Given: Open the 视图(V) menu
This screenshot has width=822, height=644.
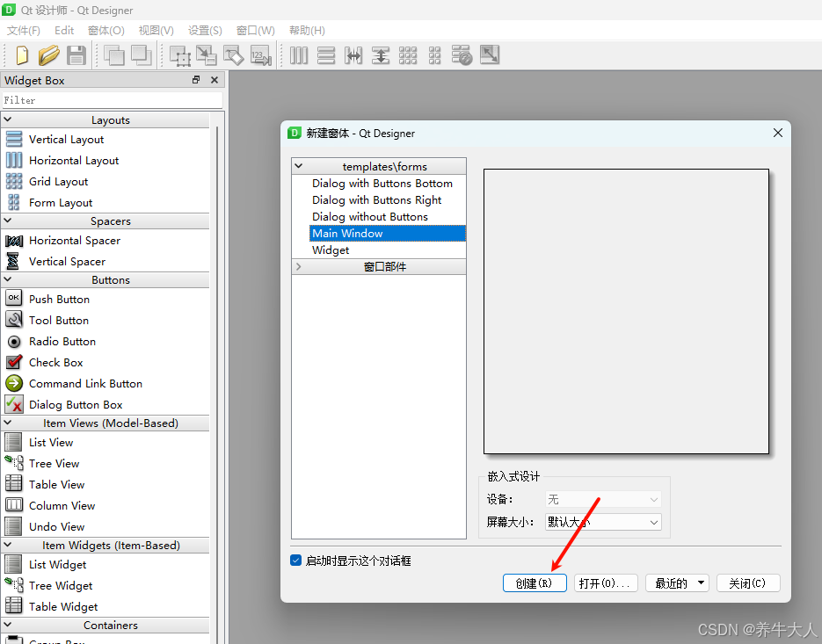Looking at the screenshot, I should pos(156,31).
